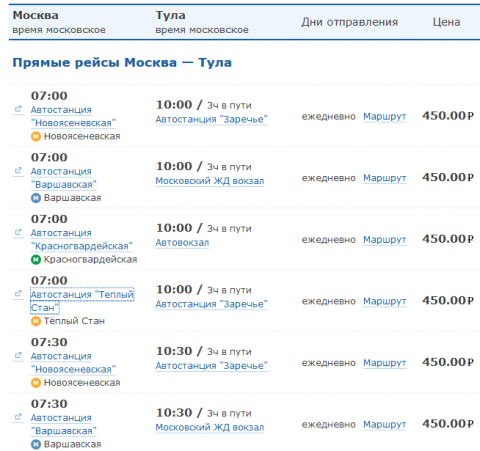Image resolution: width=480 pixels, height=451 pixels.
Task: Click the Прямые рейсы Москва — Тула heading
Action: [x=122, y=63]
